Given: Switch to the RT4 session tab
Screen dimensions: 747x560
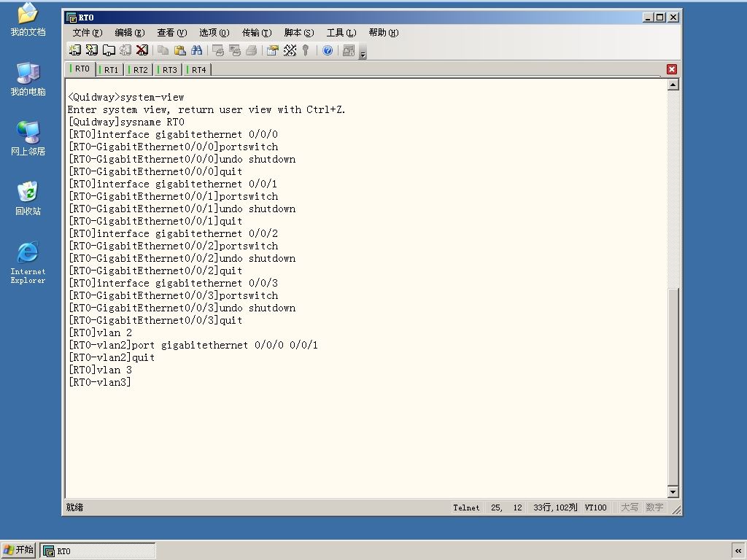Looking at the screenshot, I should pyautogui.click(x=197, y=69).
